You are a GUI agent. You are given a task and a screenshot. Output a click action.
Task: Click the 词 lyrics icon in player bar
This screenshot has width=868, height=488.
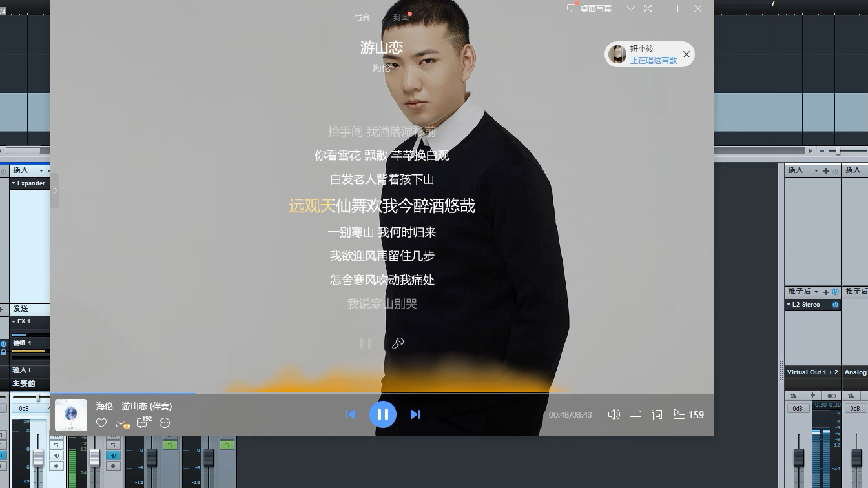(x=657, y=414)
